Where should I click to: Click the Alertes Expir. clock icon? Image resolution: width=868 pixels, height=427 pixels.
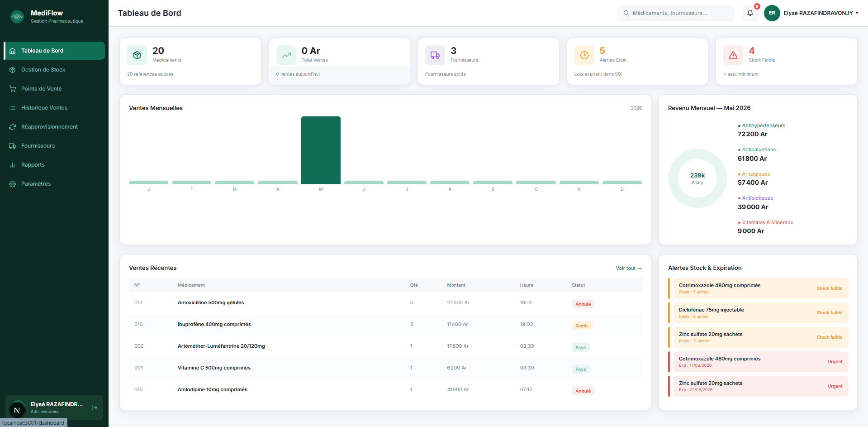click(x=584, y=55)
